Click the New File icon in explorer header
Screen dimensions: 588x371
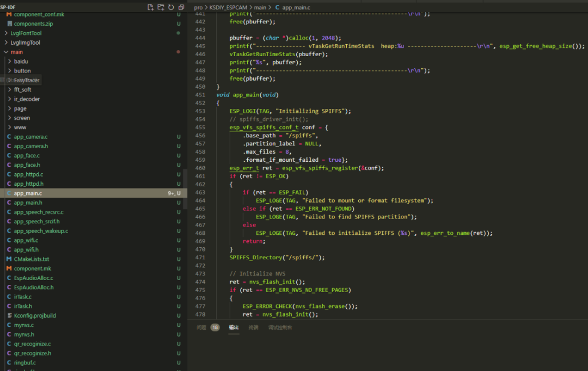151,7
